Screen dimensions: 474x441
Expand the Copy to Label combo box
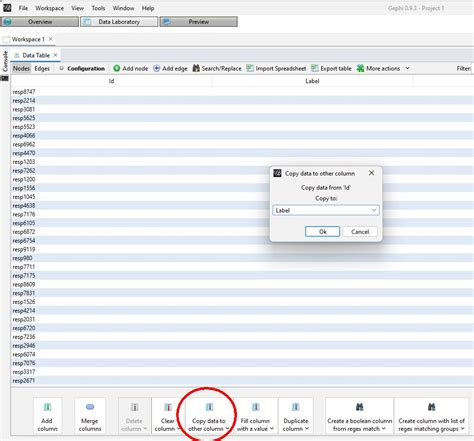tap(326, 210)
